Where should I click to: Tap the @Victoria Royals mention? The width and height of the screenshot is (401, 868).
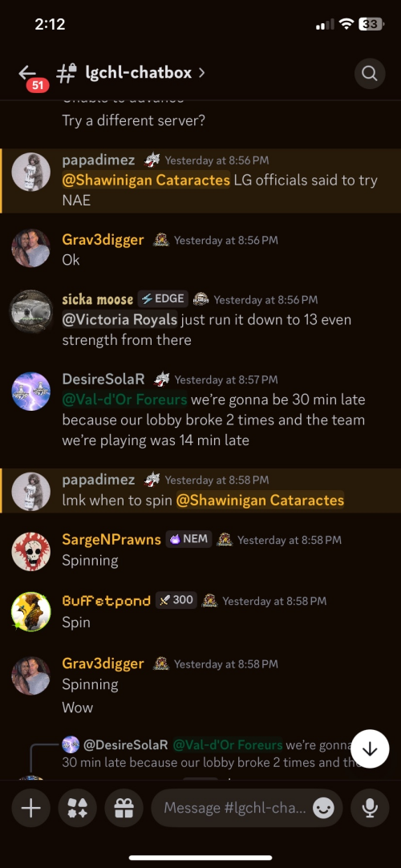[120, 319]
